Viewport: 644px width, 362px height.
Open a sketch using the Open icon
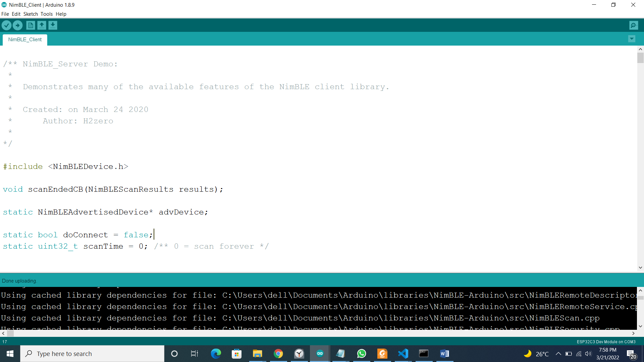42,25
